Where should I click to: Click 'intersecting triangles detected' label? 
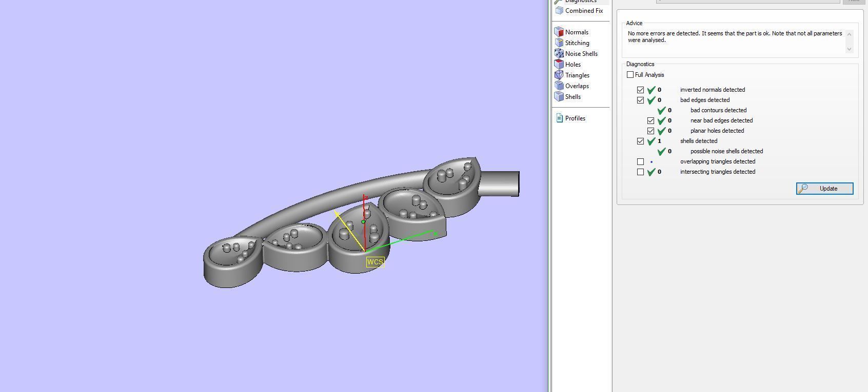click(x=718, y=172)
